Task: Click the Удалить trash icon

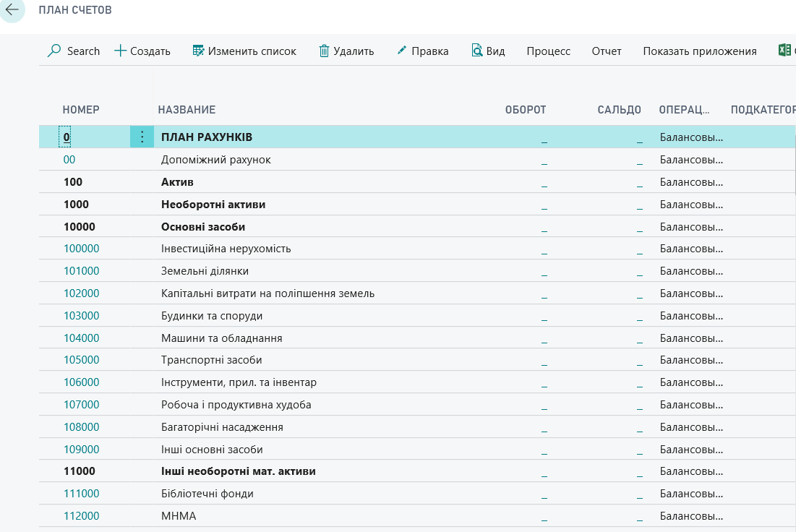Action: [324, 51]
